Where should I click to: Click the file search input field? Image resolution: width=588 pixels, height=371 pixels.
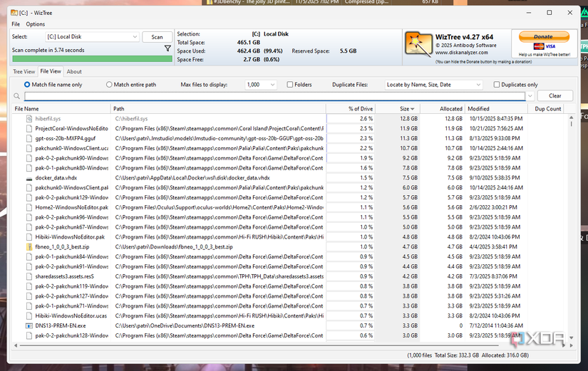pos(275,96)
